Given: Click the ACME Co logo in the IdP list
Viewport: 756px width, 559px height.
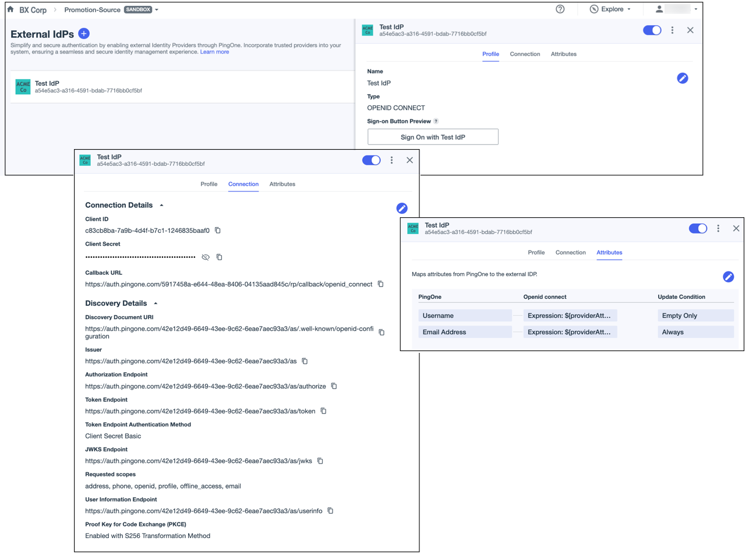Looking at the screenshot, I should pos(23,87).
